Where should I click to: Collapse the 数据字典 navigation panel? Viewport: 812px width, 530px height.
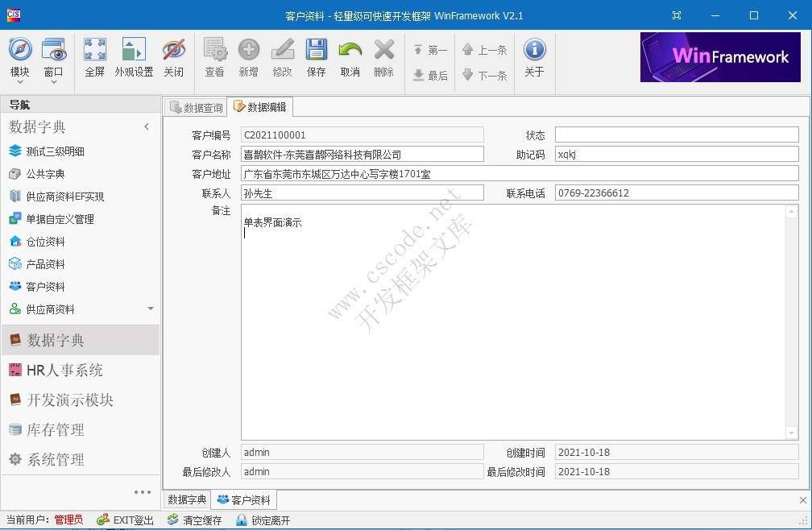click(x=147, y=126)
